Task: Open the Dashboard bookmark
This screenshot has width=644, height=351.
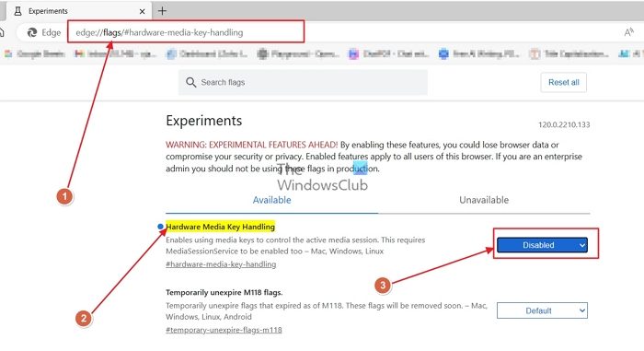Action: 207,53
